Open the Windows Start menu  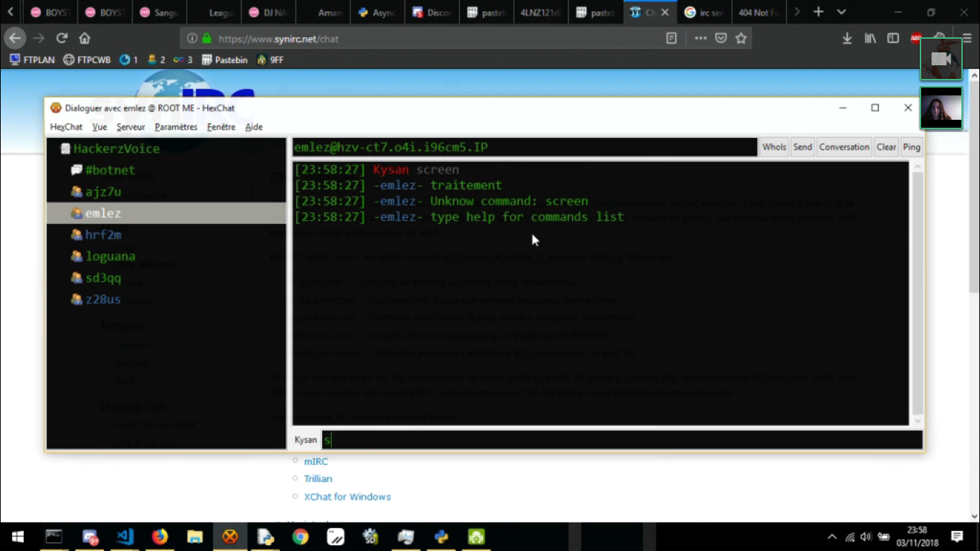click(17, 537)
